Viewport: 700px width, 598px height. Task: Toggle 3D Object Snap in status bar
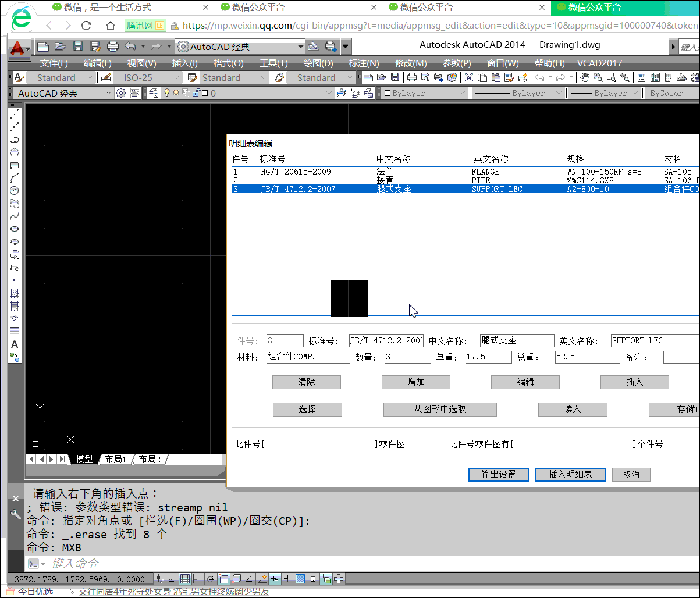(x=236, y=579)
